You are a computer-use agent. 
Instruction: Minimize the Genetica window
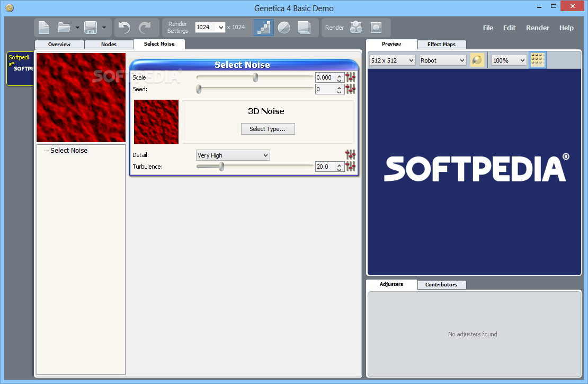click(x=539, y=7)
